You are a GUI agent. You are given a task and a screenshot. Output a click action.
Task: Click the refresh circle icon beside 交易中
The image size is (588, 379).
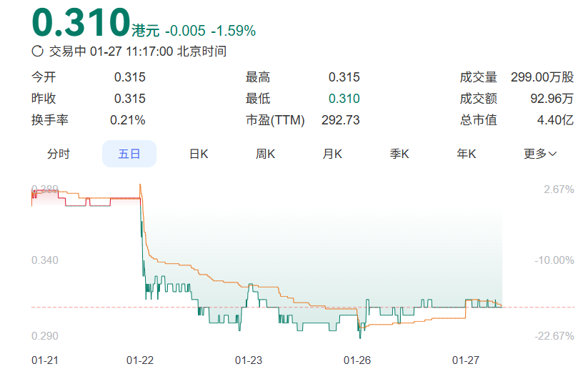(x=37, y=51)
